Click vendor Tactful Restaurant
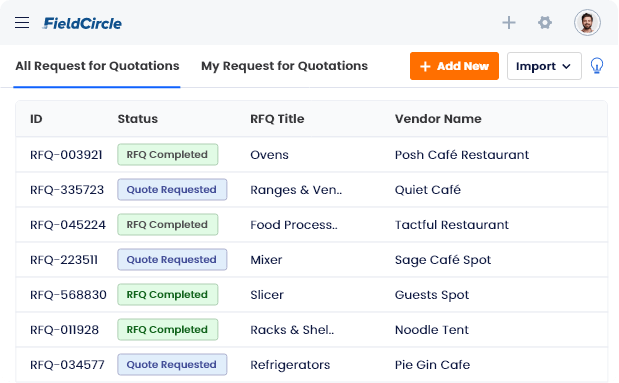619x383 pixels. (x=452, y=225)
